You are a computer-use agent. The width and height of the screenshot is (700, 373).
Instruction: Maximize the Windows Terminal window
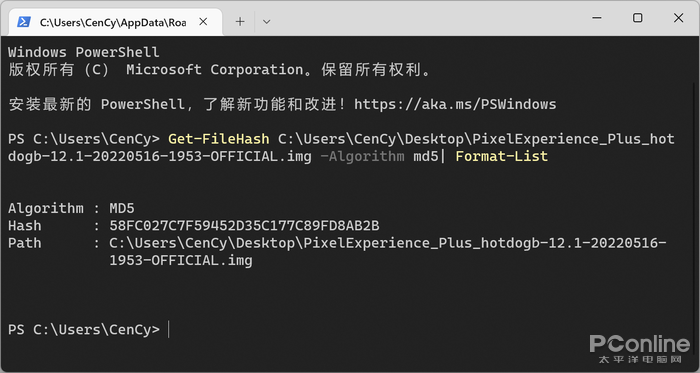638,18
